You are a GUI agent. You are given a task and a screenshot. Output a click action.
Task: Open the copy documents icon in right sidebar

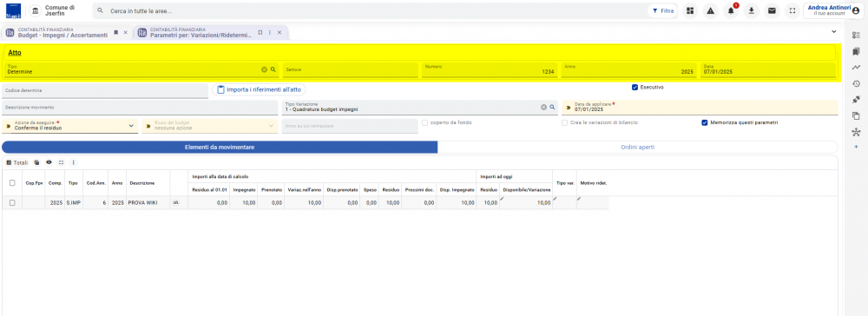point(856,116)
